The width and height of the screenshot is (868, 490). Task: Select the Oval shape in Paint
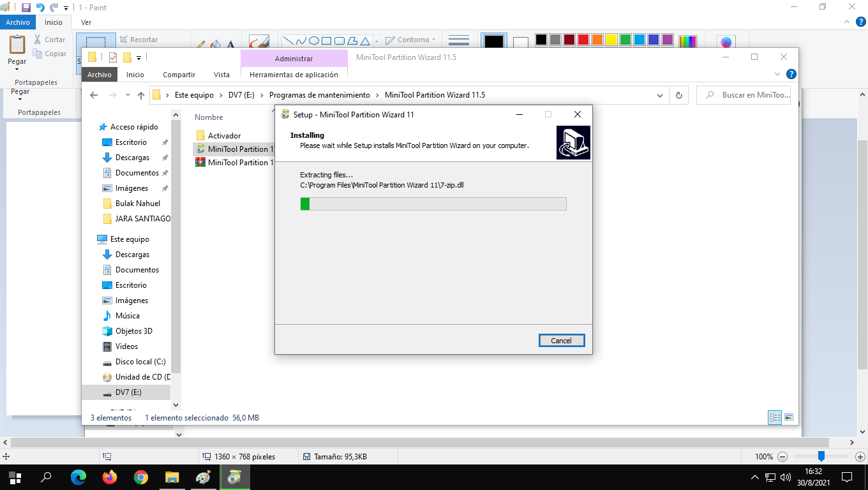[x=313, y=41]
